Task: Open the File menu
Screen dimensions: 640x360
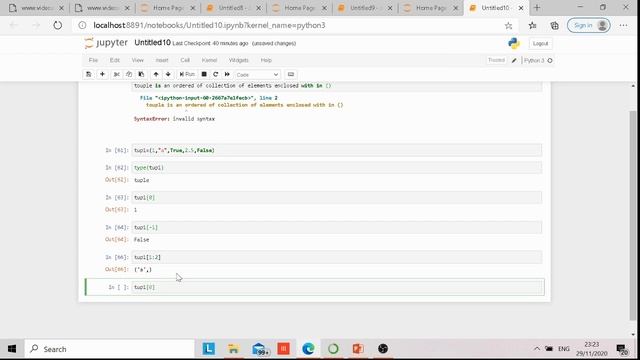Action: 93,60
